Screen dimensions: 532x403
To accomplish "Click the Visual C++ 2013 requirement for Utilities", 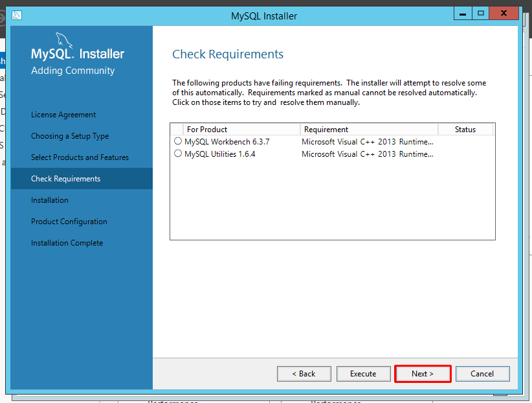I will coord(368,154).
